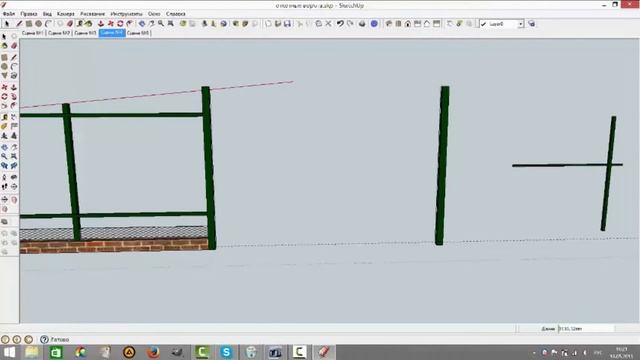This screenshot has height=360, width=640.
Task: Click the Redo arrow icon
Action: click(350, 24)
